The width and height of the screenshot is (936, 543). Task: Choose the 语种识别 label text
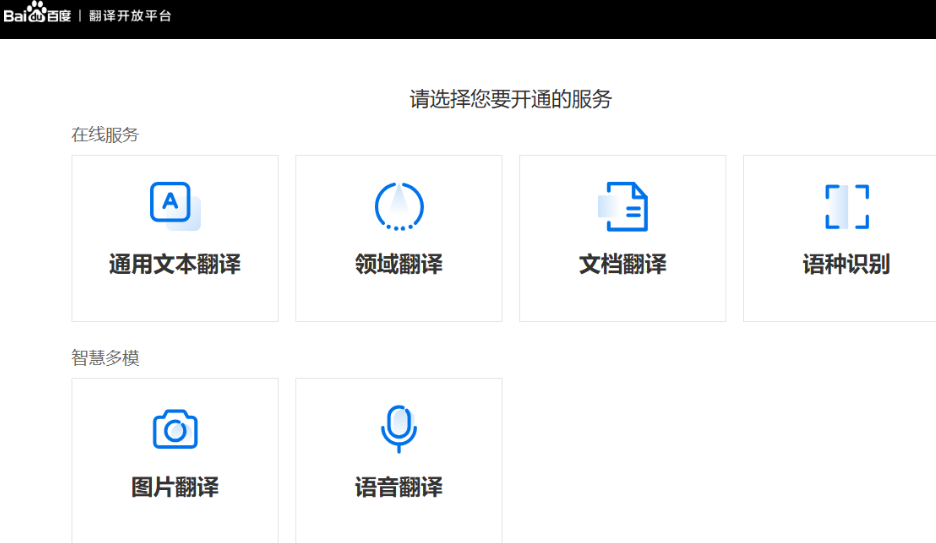click(846, 265)
